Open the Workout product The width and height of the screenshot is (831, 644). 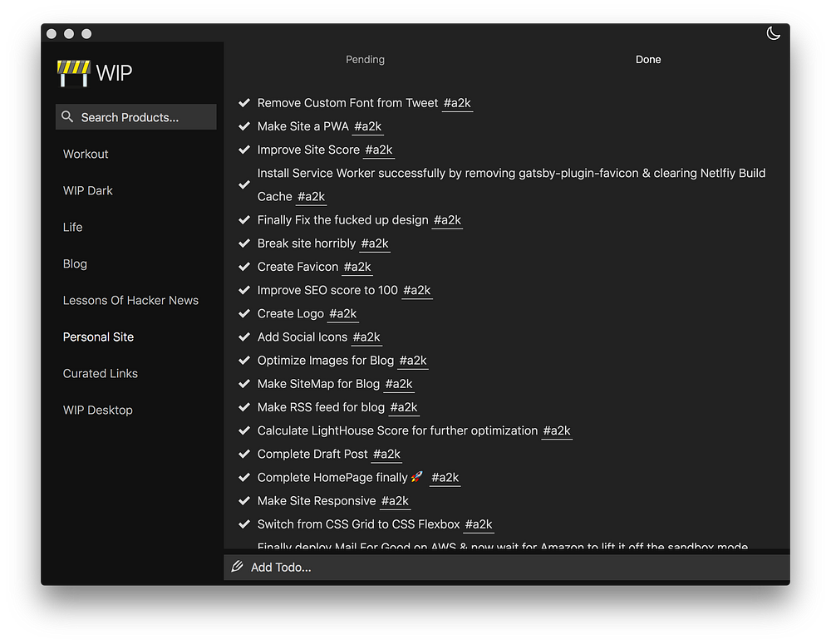pos(86,154)
